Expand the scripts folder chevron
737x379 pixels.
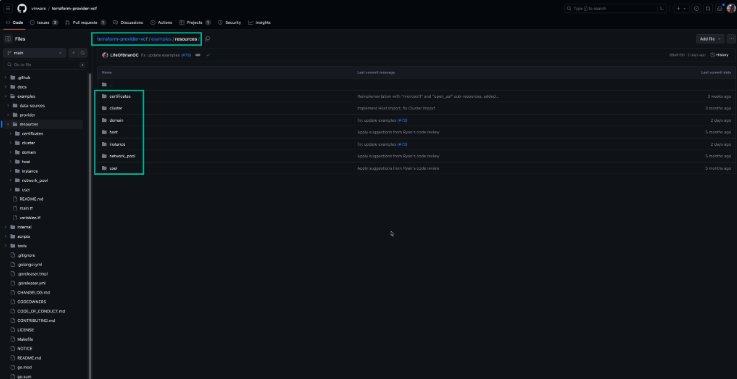6,237
